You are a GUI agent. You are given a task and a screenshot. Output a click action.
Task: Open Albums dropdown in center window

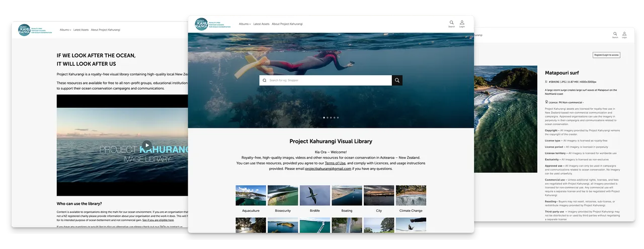click(245, 24)
